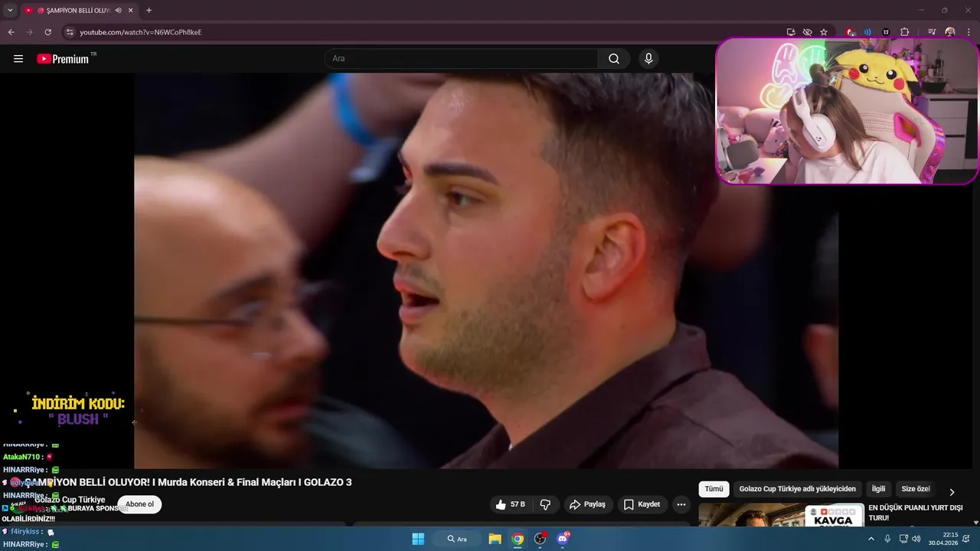Open the red extension icon in toolbar
This screenshot has width=980, height=551.
coord(851,32)
